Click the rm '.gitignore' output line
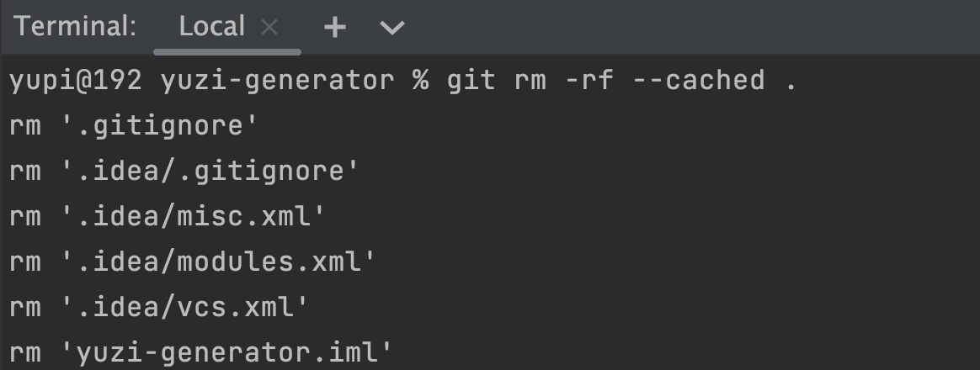The image size is (980, 370). pyautogui.click(x=133, y=126)
